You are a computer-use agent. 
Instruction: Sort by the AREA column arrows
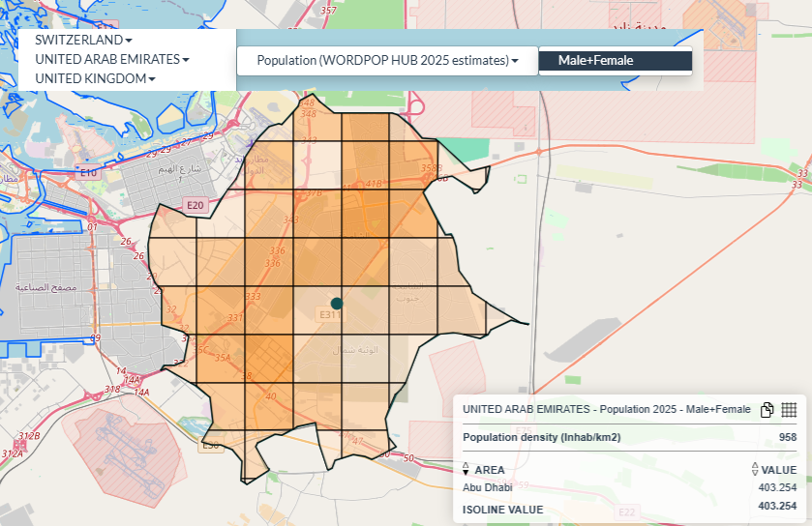pyautogui.click(x=466, y=470)
